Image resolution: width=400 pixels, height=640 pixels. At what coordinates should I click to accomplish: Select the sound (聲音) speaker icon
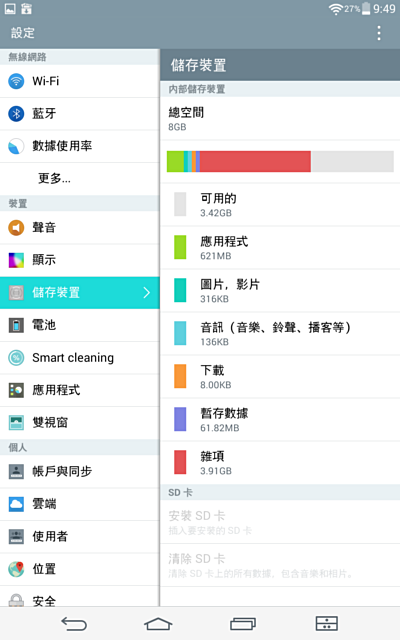click(x=16, y=227)
